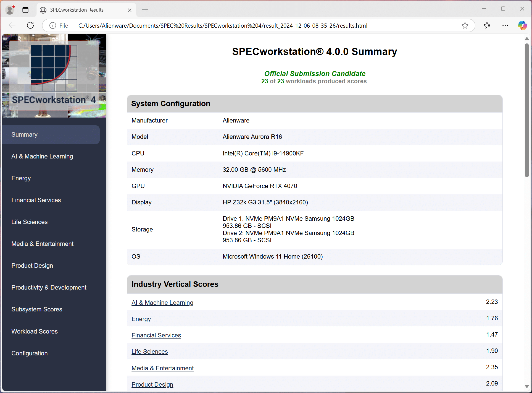Select Summary in the sidebar
This screenshot has height=393, width=532.
coord(51,135)
